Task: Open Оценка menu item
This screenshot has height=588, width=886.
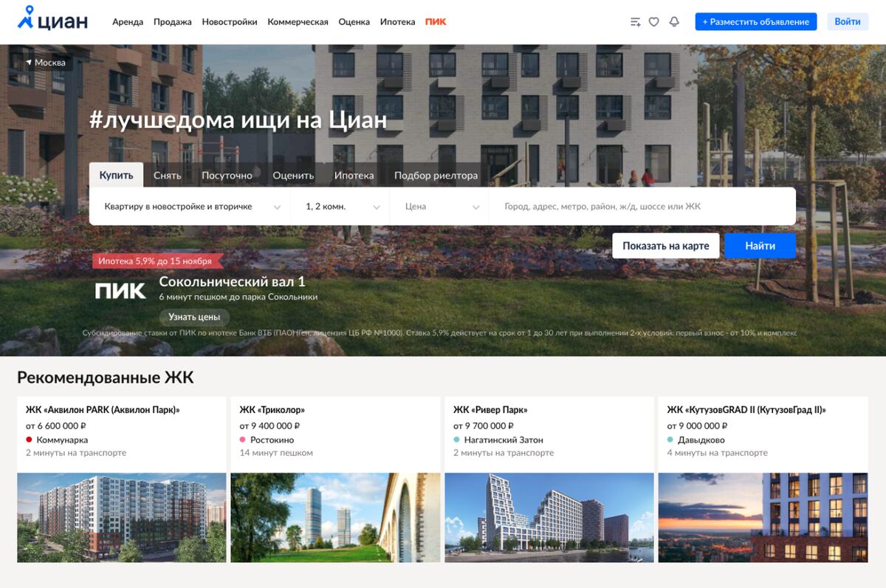Action: 354,22
